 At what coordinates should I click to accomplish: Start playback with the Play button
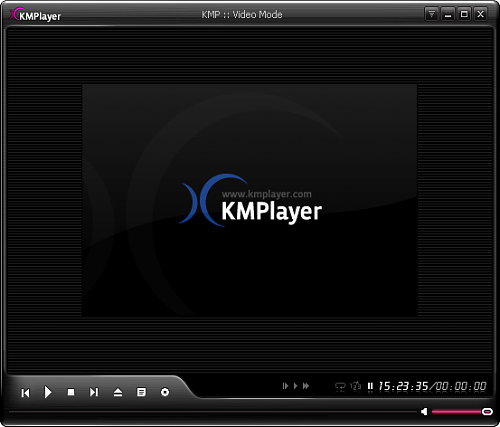[x=48, y=392]
